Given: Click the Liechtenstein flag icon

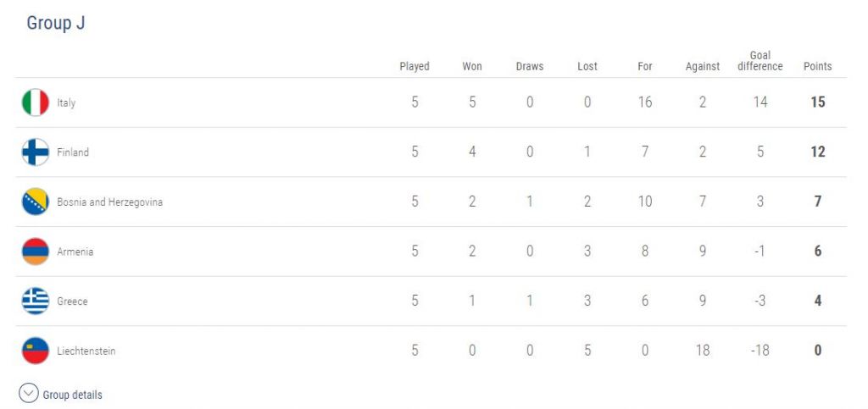Looking at the screenshot, I should [36, 351].
